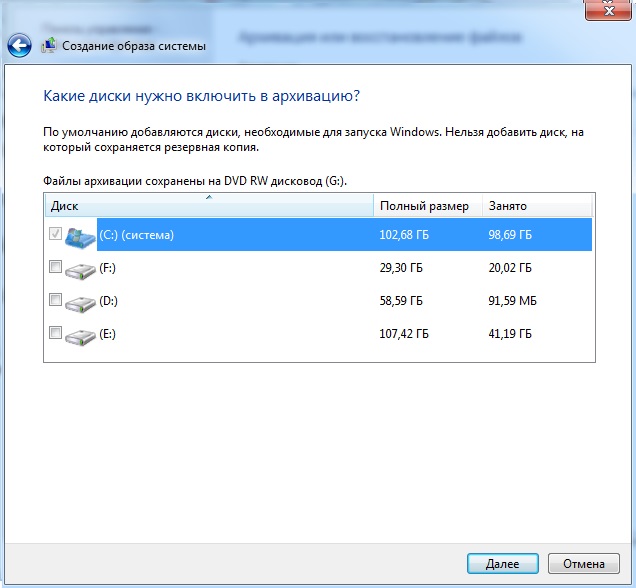Select the (E:) drive label
The width and height of the screenshot is (636, 588).
coord(107,334)
